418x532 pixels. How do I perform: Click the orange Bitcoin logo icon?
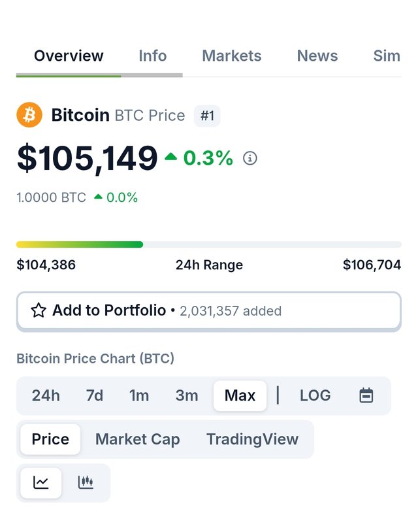tap(29, 114)
